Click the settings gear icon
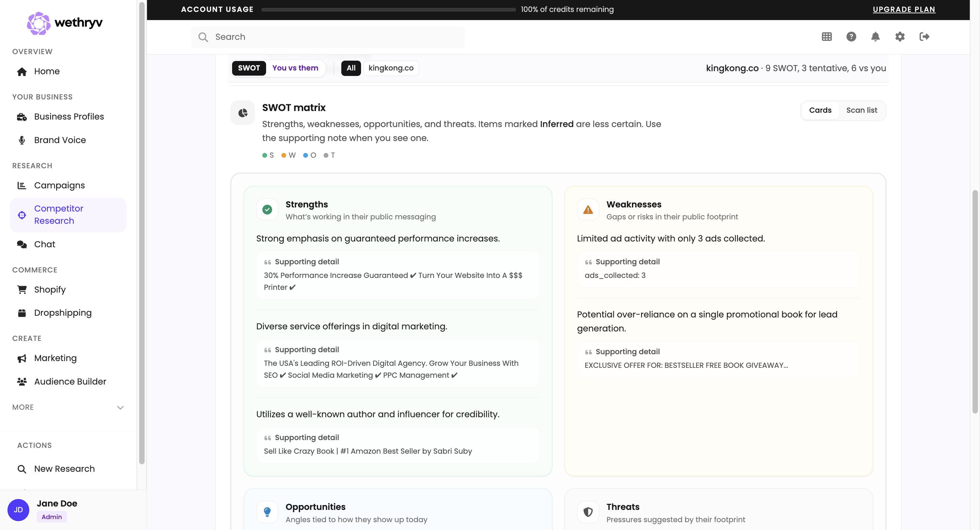Screen dimensions: 980x530 tap(900, 36)
